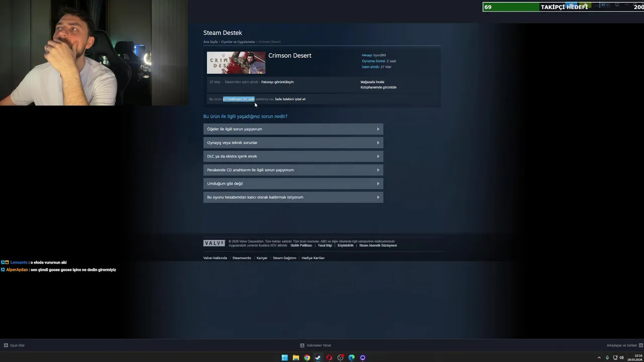Open File Explorer from the taskbar
Image resolution: width=644 pixels, height=362 pixels.
pyautogui.click(x=296, y=358)
